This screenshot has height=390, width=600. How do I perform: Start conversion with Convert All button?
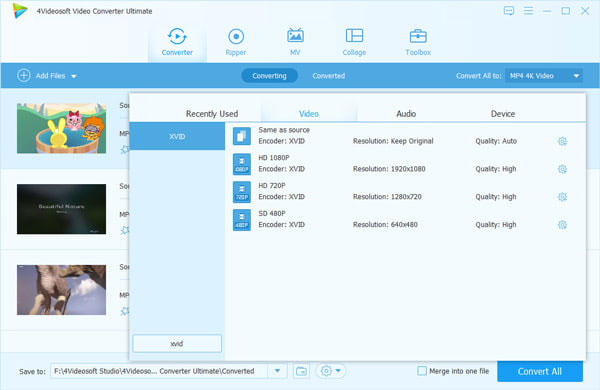tap(540, 371)
